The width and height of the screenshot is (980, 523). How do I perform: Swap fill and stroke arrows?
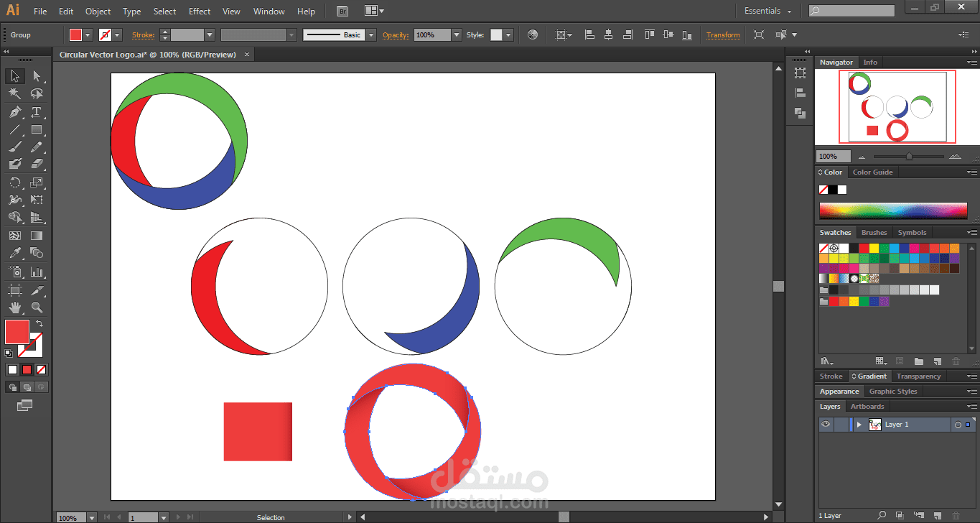pos(39,324)
